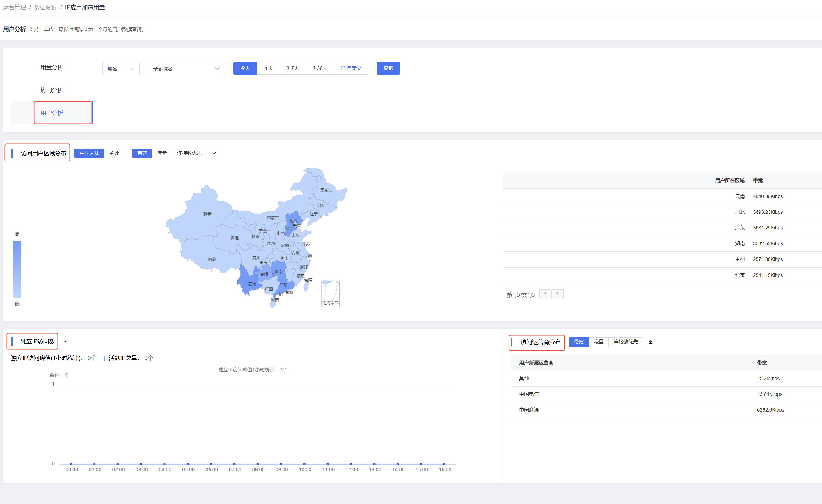The height and width of the screenshot is (504, 822).
Task: Select the 近30天 time range
Action: [319, 68]
